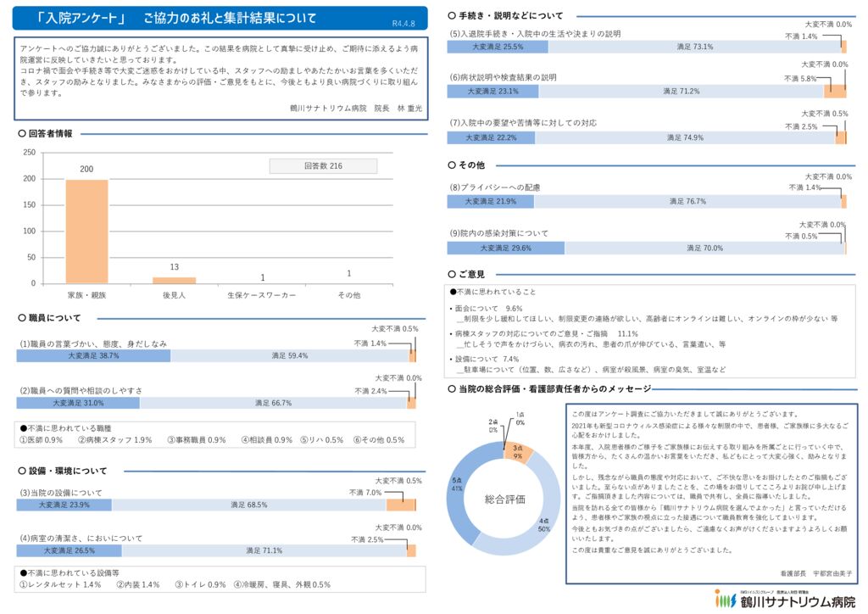This screenshot has height=614, width=868.
Task: Select question (2) 職員への質問や相談のしやすさ
Action: [81, 390]
